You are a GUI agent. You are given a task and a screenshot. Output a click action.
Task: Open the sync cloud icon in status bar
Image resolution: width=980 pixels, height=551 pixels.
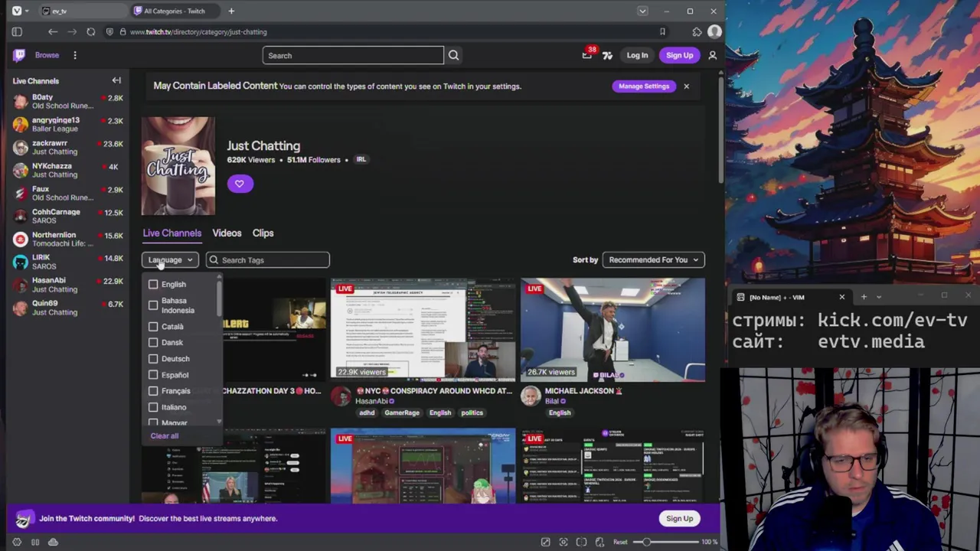(x=53, y=542)
